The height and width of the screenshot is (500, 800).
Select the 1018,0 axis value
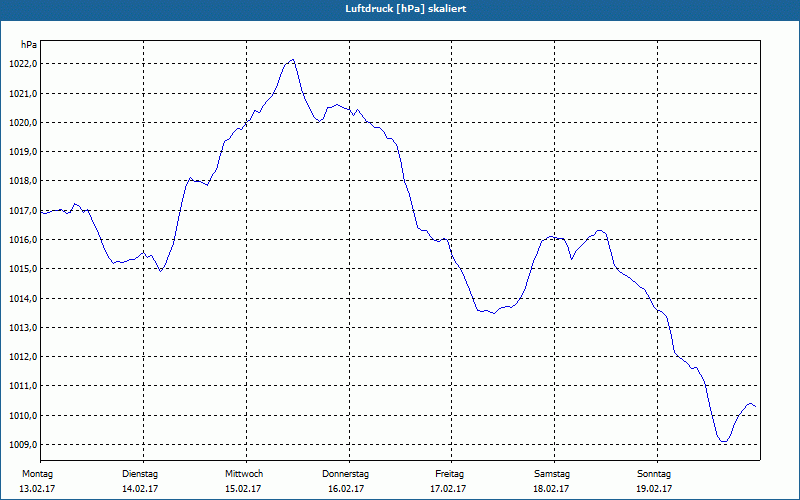coord(23,181)
